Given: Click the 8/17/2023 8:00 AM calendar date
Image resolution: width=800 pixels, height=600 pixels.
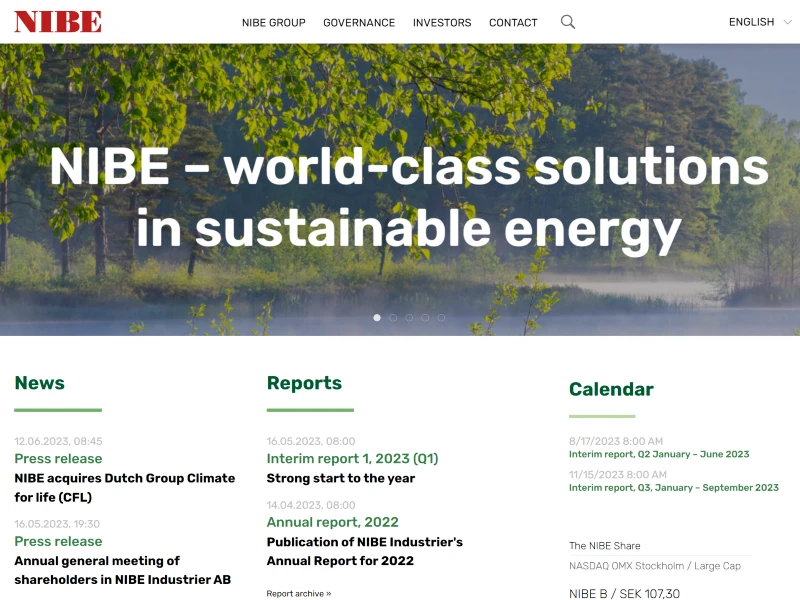Looking at the screenshot, I should 616,441.
